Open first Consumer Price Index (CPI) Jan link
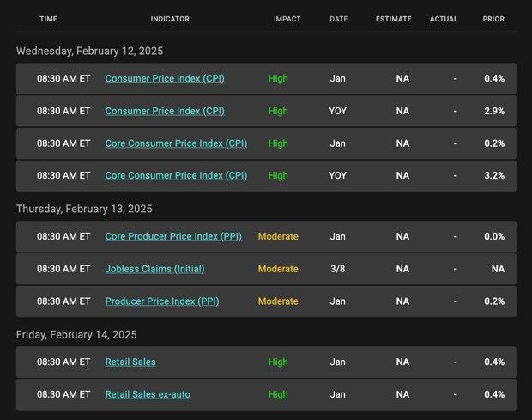This screenshot has height=420, width=532. pos(165,78)
